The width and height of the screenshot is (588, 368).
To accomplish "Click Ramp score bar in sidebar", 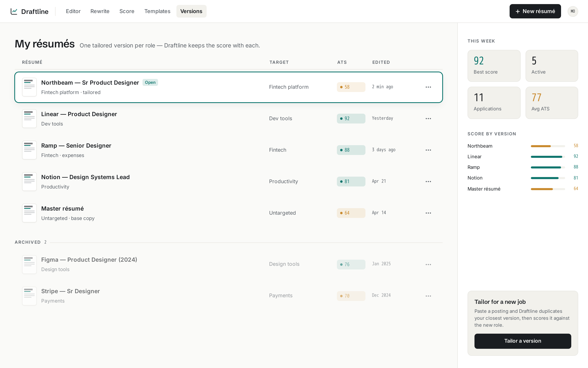I will click(x=548, y=167).
